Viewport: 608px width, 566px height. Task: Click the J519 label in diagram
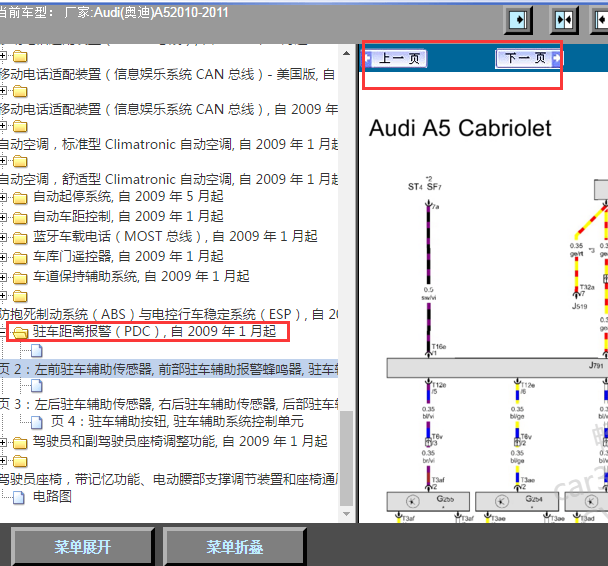[580, 306]
